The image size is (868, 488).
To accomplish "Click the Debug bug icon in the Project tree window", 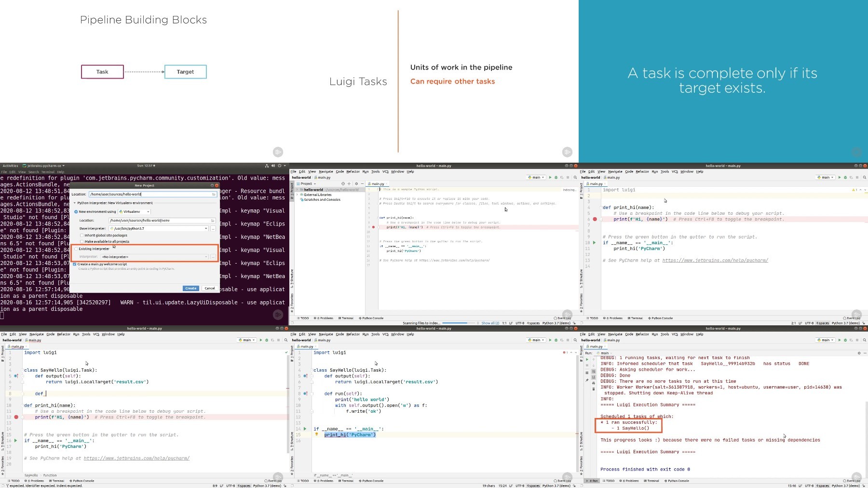I will click(x=556, y=178).
